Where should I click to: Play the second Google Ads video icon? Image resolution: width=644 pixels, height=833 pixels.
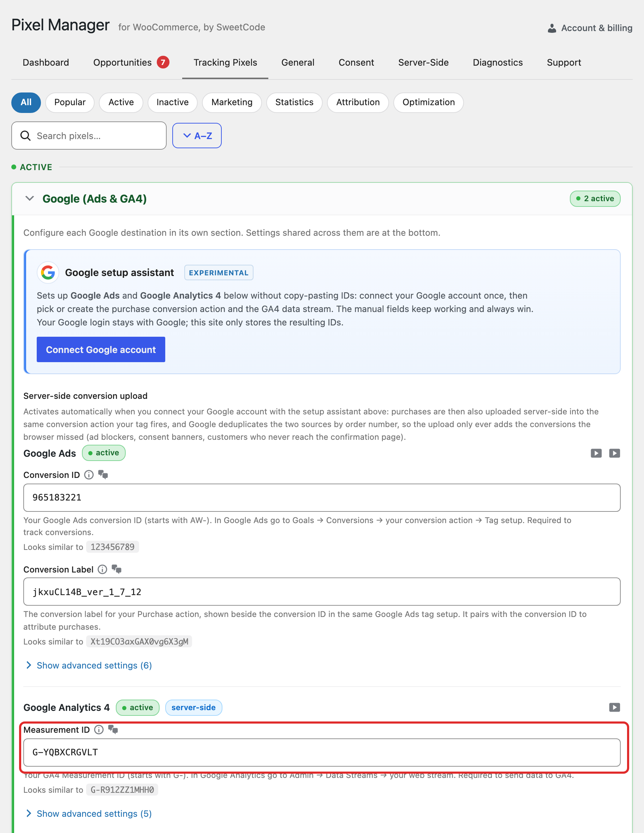tap(614, 453)
